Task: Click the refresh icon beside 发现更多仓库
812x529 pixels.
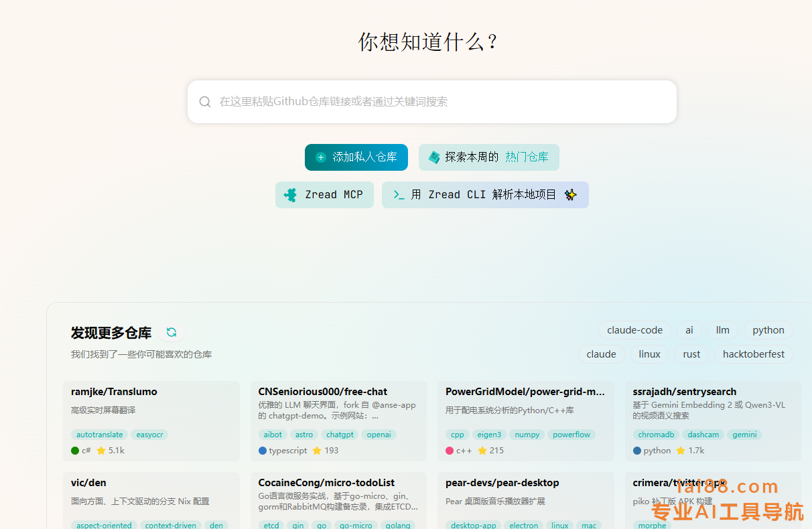Action: 172,332
